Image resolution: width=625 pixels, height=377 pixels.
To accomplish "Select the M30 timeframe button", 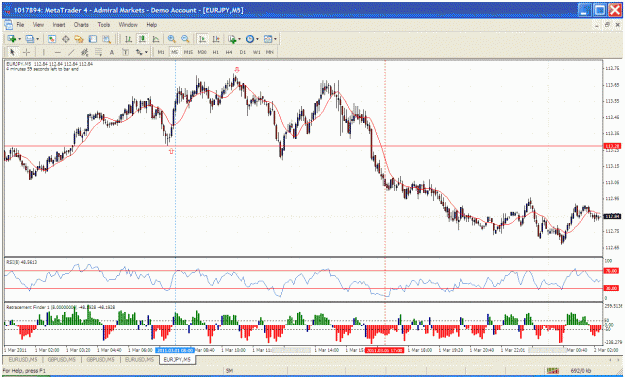I will (202, 52).
